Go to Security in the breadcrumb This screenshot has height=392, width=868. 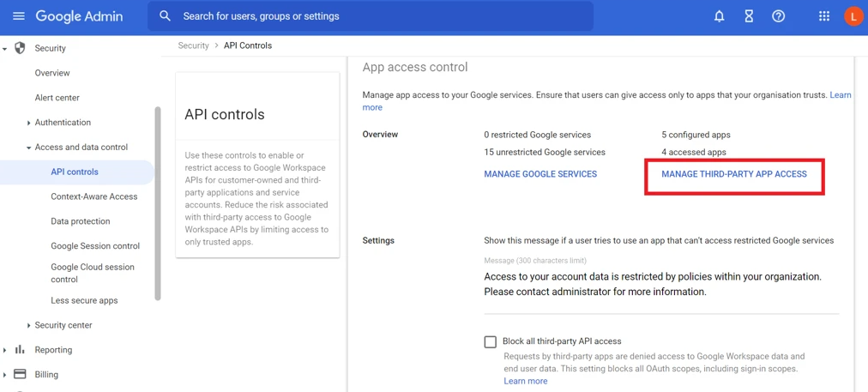click(x=193, y=45)
